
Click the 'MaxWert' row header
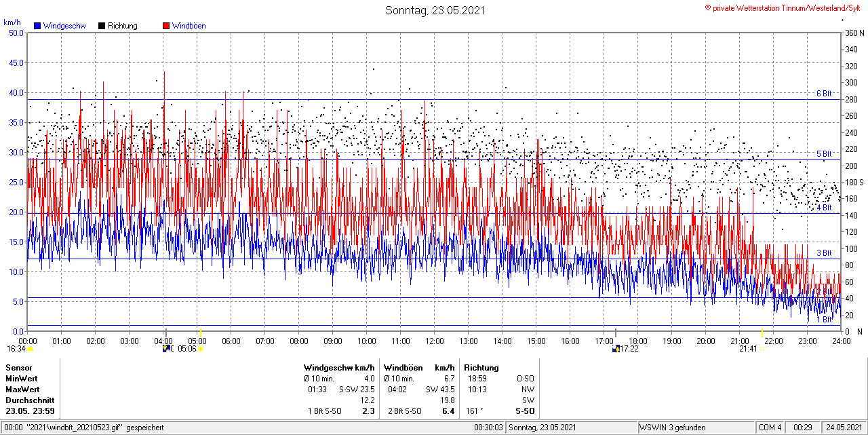coord(22,389)
